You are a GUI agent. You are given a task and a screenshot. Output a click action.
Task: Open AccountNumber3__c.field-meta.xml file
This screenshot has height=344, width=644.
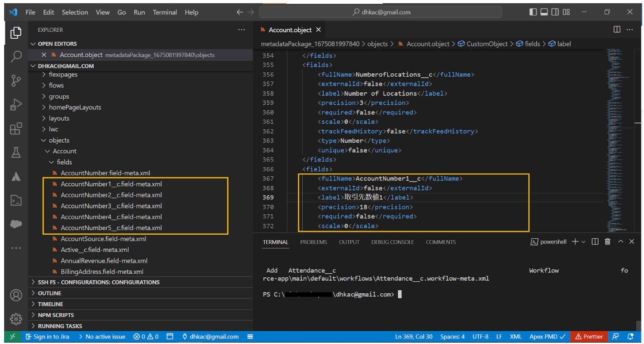tap(111, 206)
